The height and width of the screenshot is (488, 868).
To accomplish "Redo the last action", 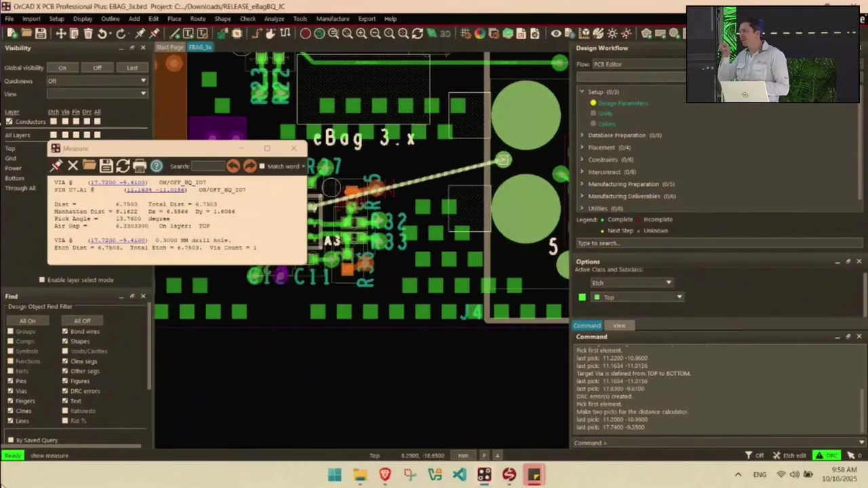I will [121, 33].
